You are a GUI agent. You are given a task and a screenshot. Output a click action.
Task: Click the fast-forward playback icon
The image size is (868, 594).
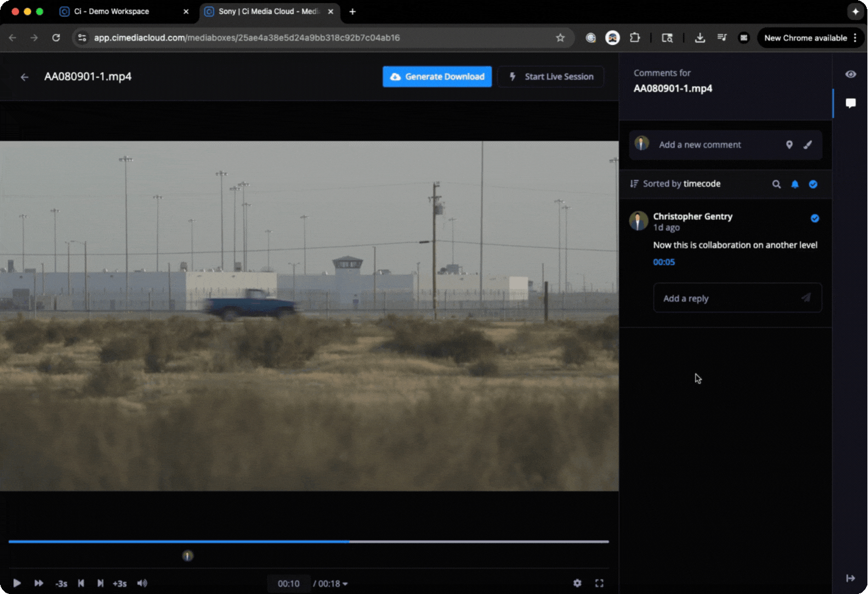(x=39, y=583)
